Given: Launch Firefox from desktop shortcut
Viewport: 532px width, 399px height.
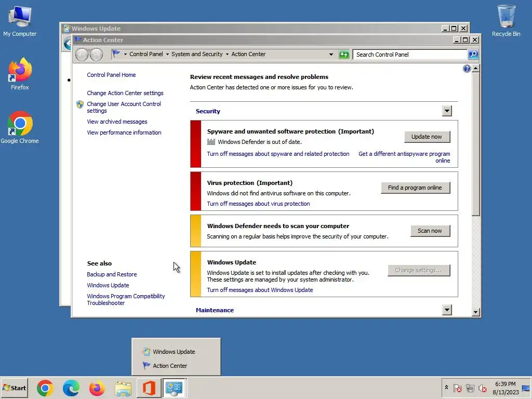Looking at the screenshot, I should point(20,74).
